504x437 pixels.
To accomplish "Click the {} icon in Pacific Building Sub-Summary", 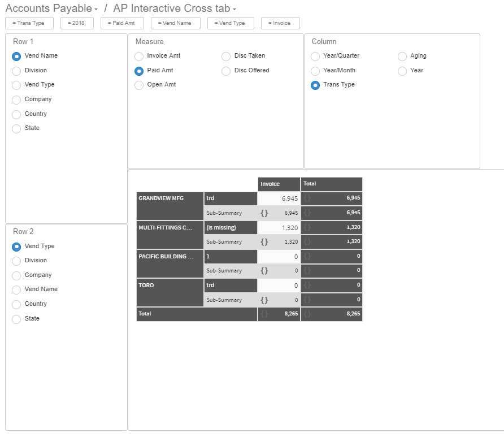I will coord(264,271).
